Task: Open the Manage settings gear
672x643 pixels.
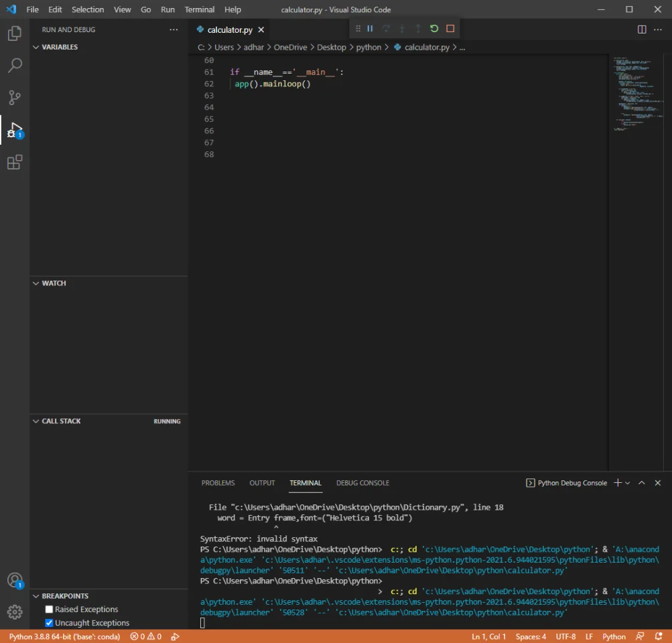Action: coord(15,612)
